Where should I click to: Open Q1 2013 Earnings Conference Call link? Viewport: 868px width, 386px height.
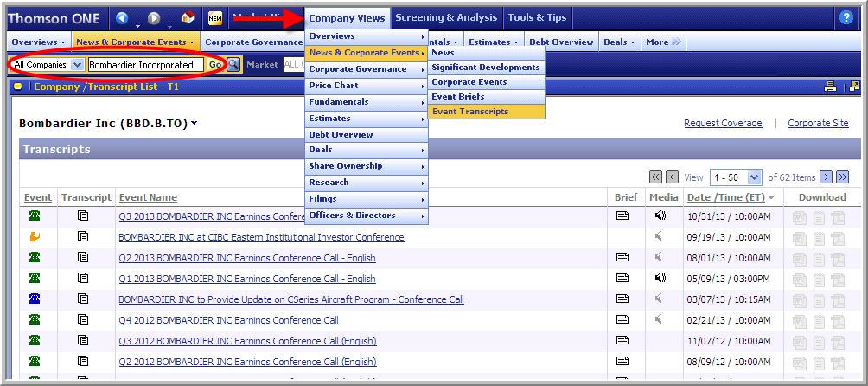click(247, 279)
